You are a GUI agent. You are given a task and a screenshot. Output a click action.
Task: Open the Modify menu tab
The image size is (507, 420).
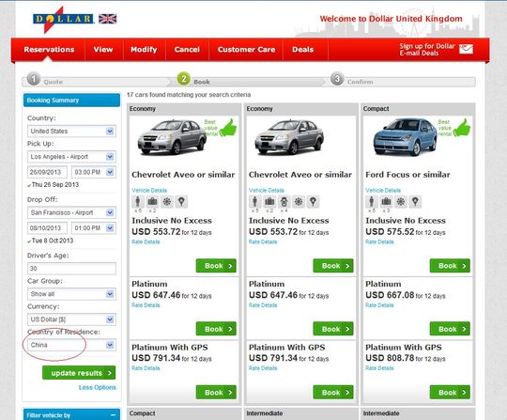pos(144,50)
